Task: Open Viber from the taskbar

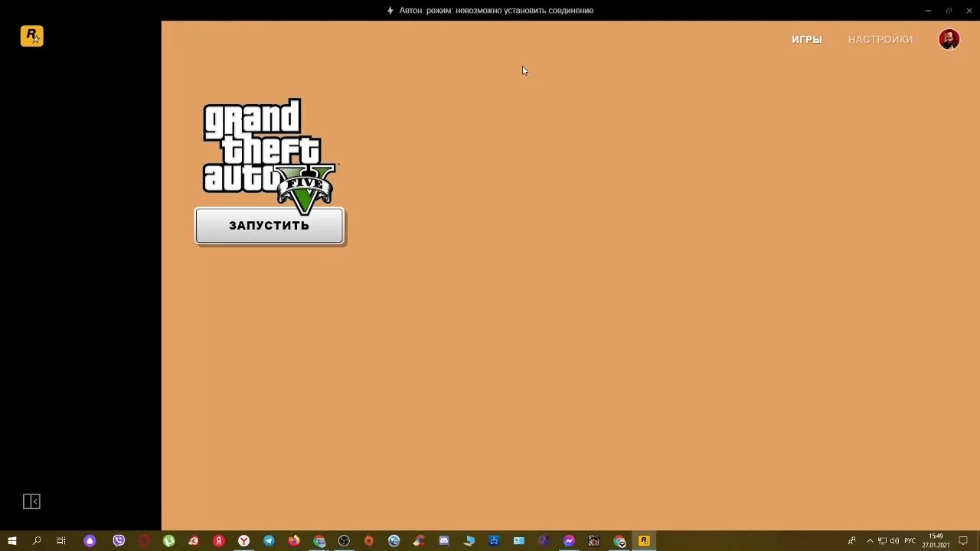Action: click(119, 541)
